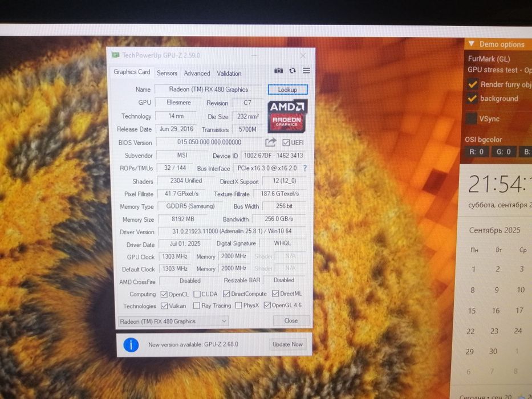
Task: Toggle the Vulkan checkbox
Action: click(x=164, y=306)
